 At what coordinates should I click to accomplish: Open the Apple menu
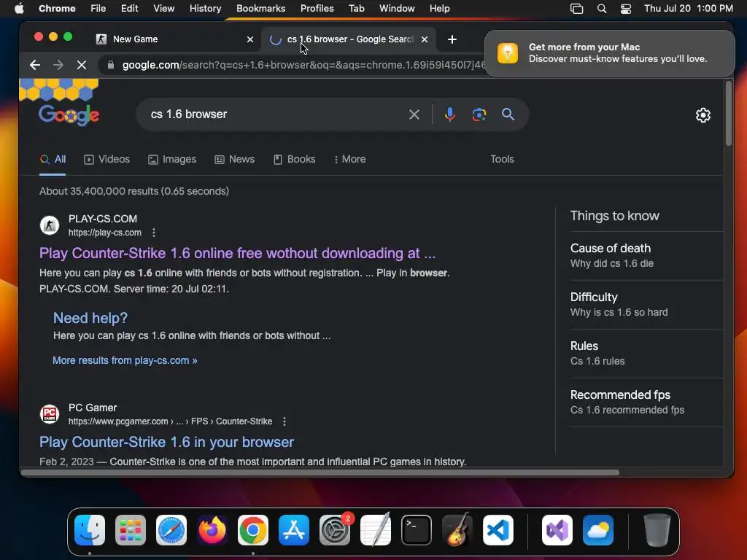click(x=19, y=9)
